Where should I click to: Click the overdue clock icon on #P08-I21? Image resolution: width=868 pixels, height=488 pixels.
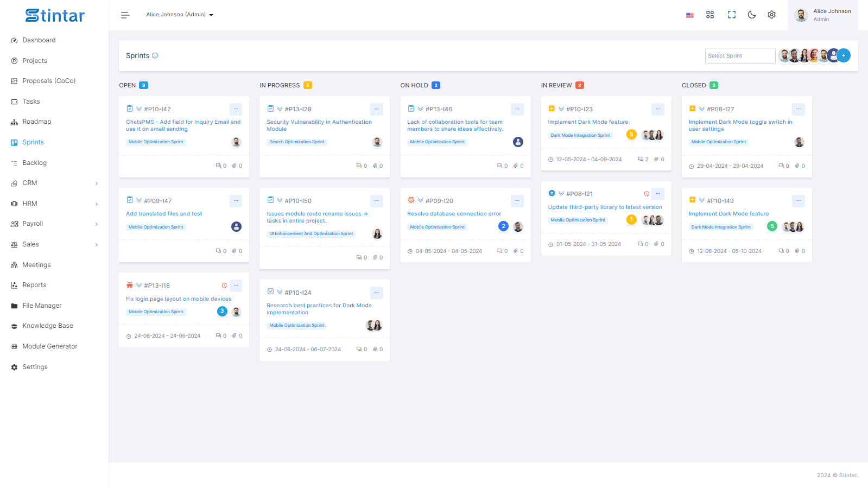click(x=647, y=194)
